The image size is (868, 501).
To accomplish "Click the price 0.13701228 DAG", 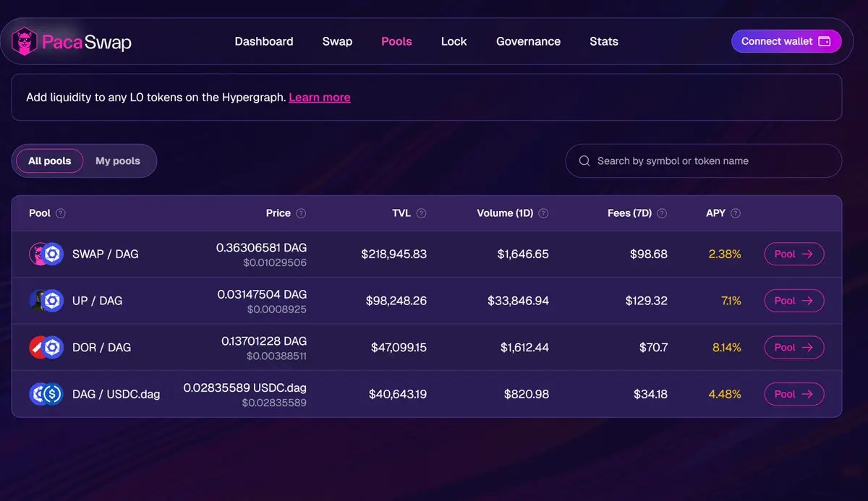I will tap(264, 341).
